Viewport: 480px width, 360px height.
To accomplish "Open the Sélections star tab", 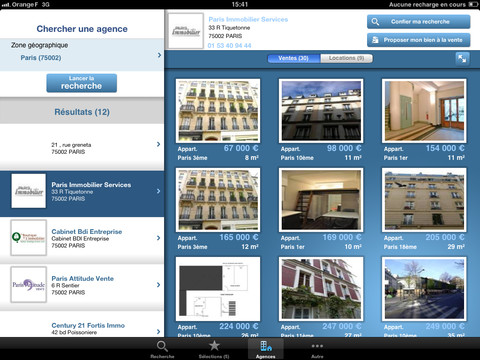I will point(214,349).
